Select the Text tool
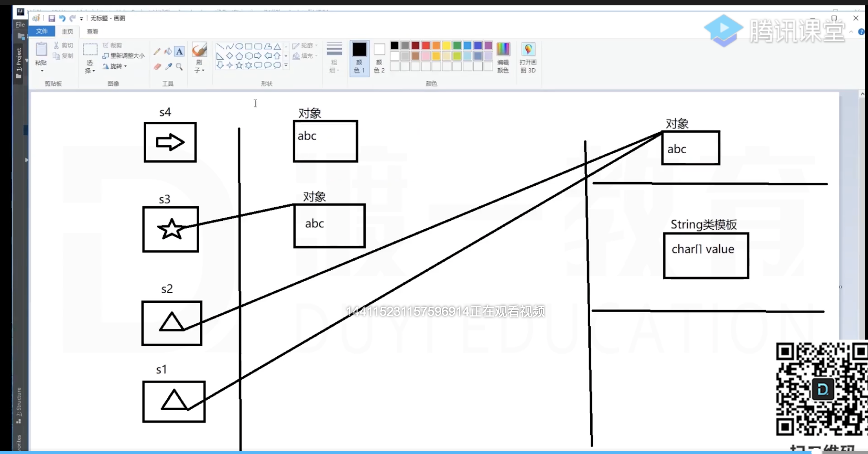868x454 pixels. (x=179, y=51)
